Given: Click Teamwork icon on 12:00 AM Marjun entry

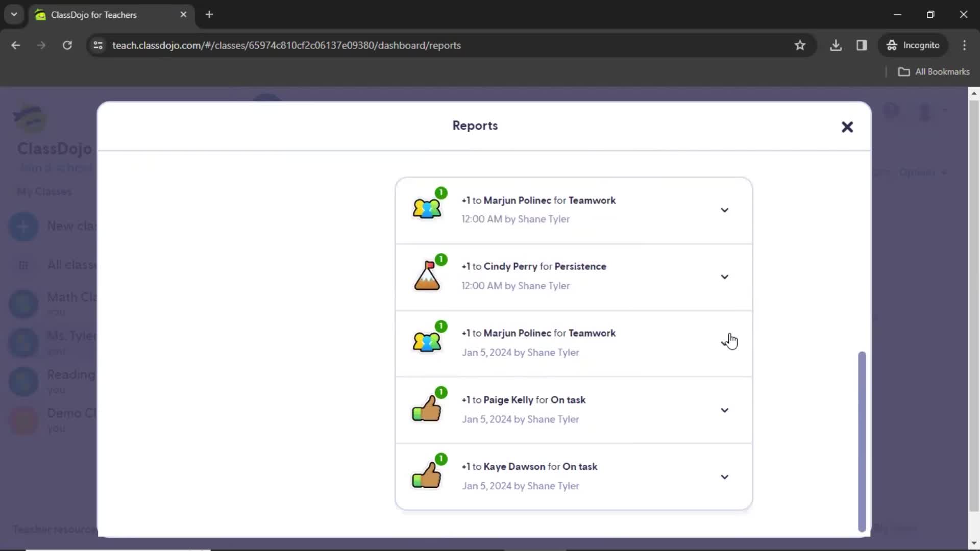Looking at the screenshot, I should tap(427, 208).
